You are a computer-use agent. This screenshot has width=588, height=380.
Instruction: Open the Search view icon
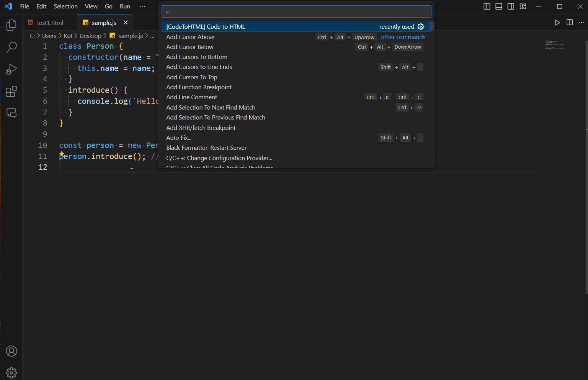click(x=11, y=47)
